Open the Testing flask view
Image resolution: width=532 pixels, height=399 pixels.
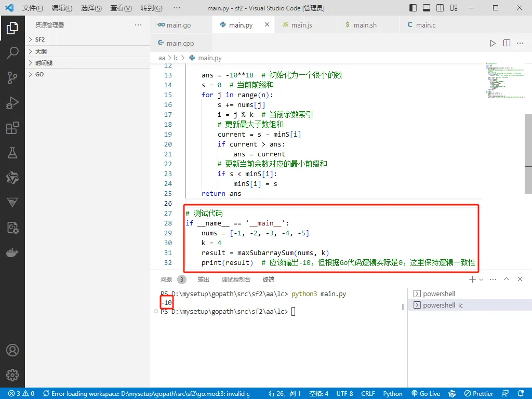pos(12,153)
